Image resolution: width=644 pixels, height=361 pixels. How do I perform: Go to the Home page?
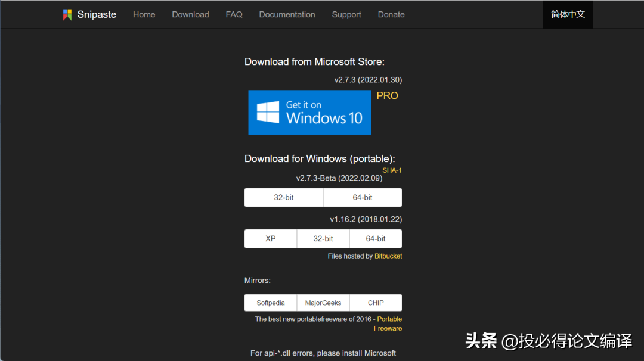(x=144, y=14)
